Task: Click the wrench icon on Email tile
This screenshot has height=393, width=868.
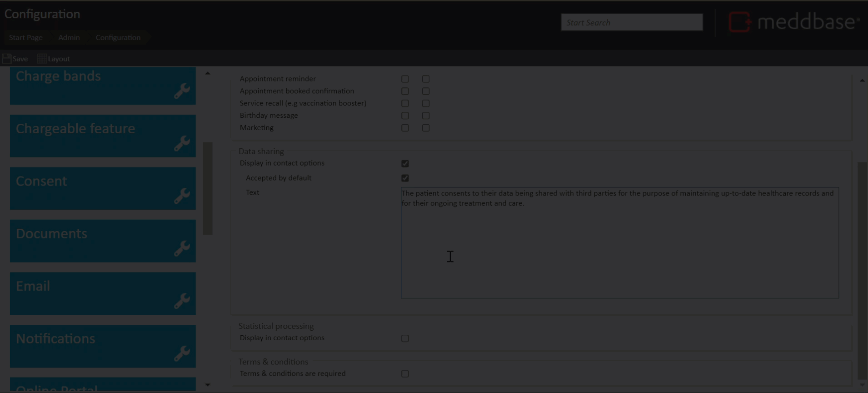Action: pyautogui.click(x=182, y=301)
